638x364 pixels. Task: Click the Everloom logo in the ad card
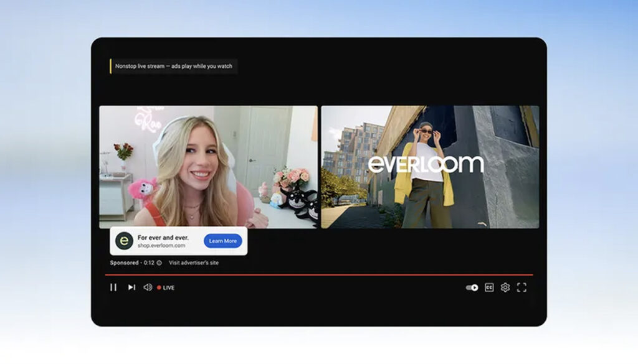(125, 241)
